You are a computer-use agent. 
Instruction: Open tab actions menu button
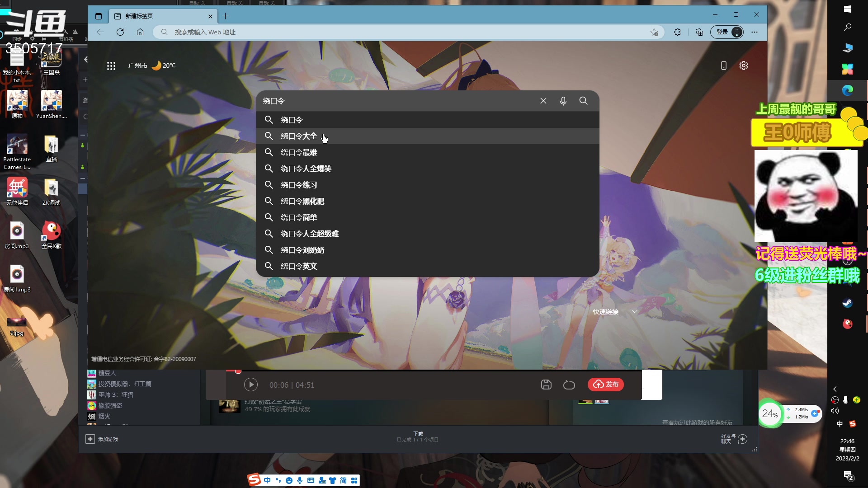pos(99,16)
